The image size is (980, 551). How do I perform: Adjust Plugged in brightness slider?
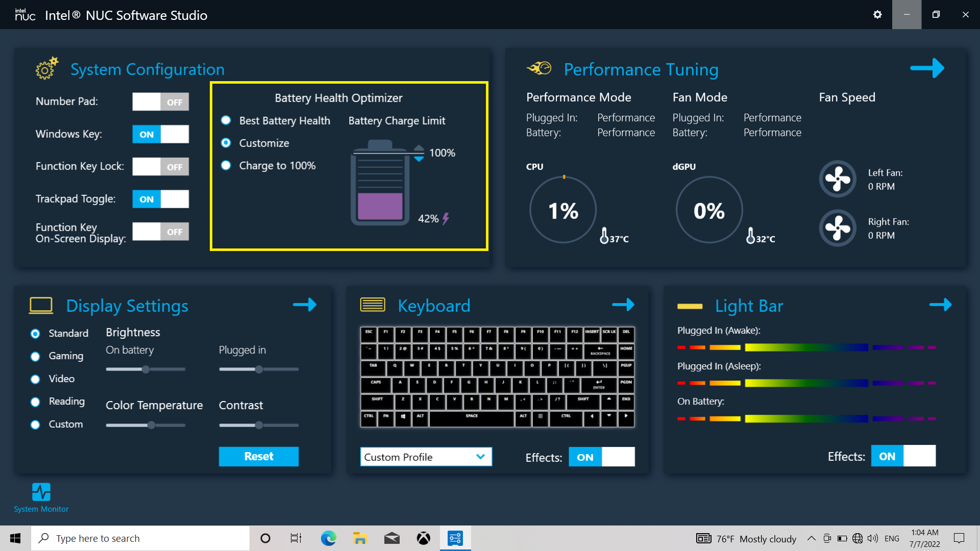(259, 369)
